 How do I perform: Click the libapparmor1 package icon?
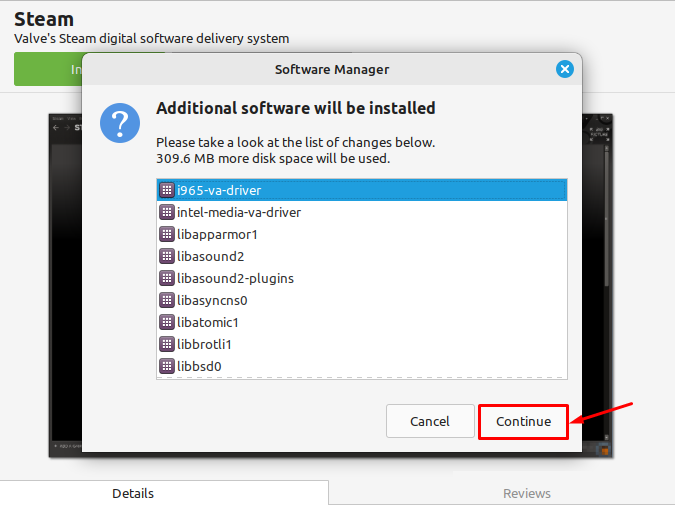coord(167,234)
